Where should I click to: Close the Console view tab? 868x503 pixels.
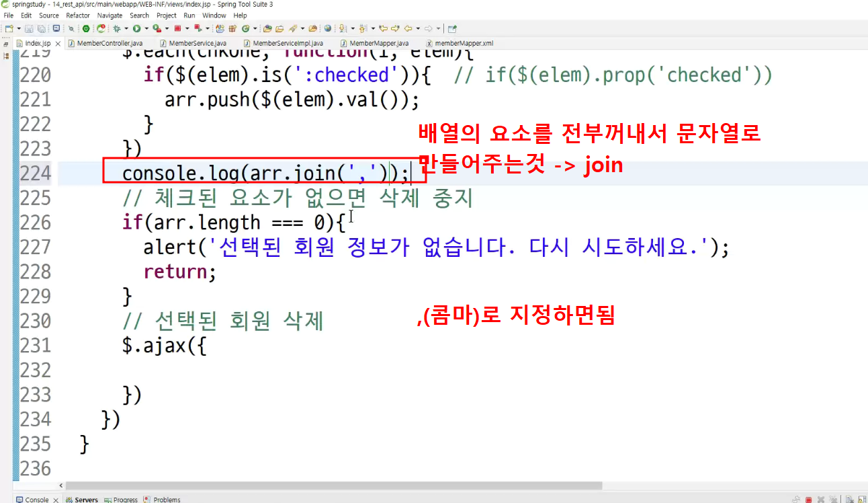56,500
